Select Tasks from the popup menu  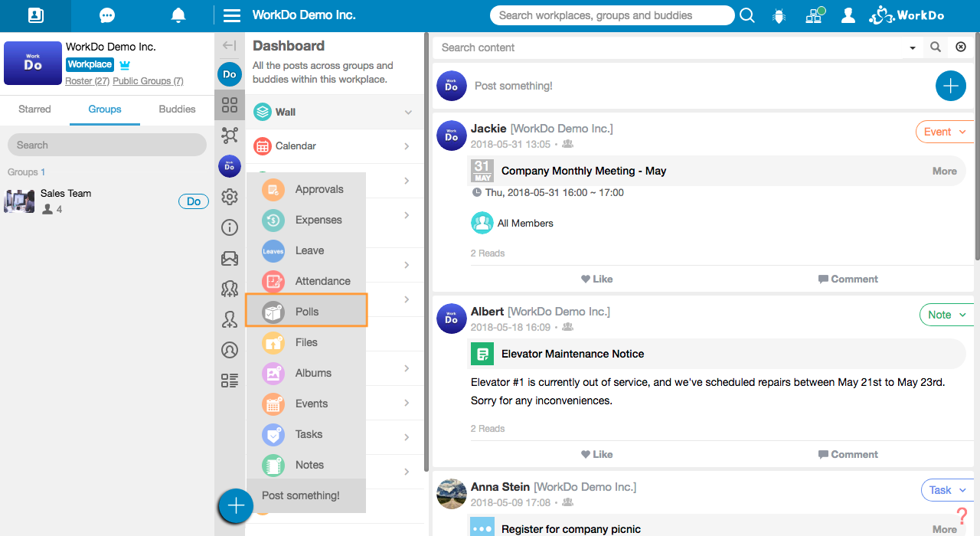(306, 434)
